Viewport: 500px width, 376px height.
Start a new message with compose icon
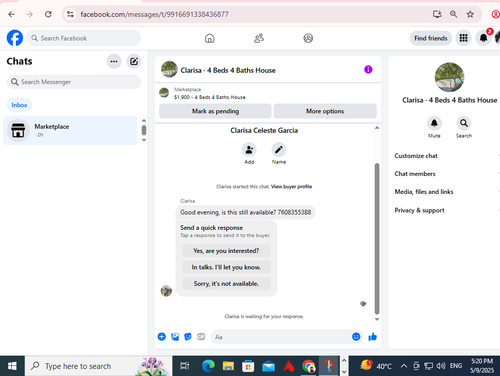pos(134,61)
